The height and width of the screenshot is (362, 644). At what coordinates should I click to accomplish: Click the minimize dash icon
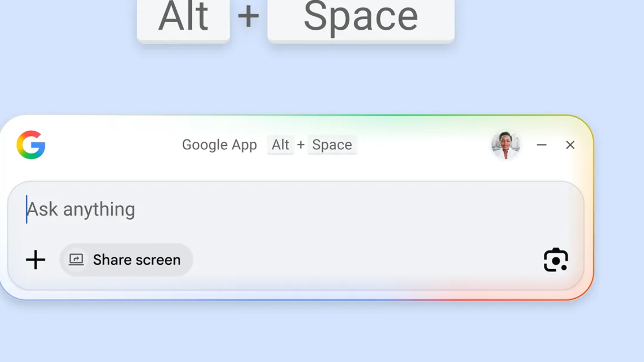[x=541, y=145]
